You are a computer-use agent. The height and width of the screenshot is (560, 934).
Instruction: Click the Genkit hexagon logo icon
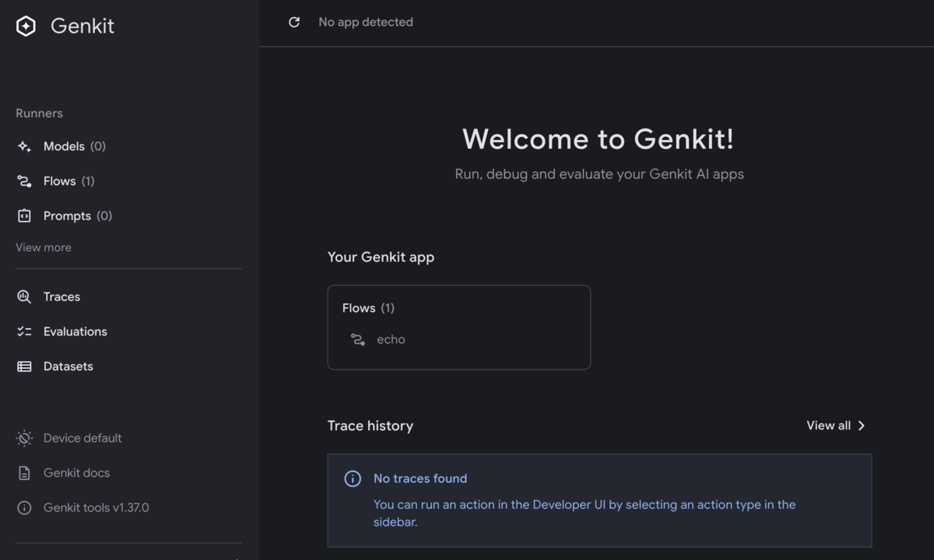coord(26,26)
